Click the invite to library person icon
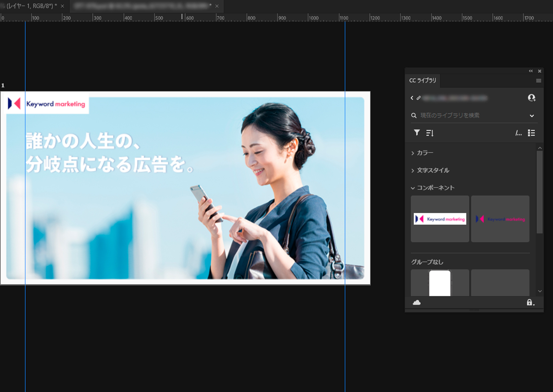Viewport: 553px width, 392px height. (x=532, y=98)
